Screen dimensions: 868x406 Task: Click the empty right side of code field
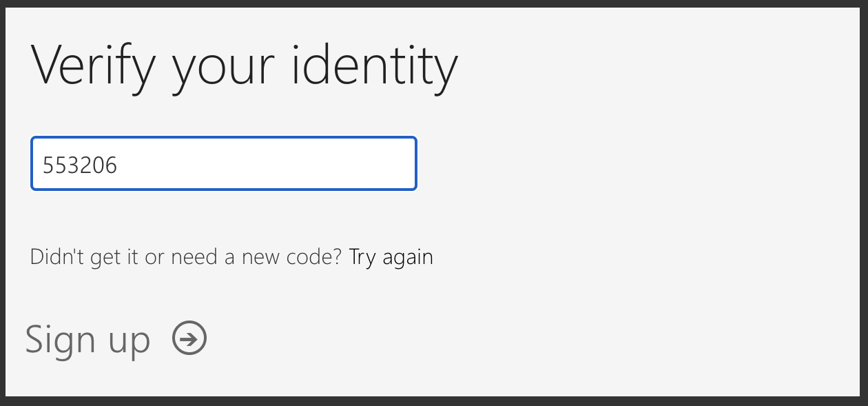[x=310, y=163]
